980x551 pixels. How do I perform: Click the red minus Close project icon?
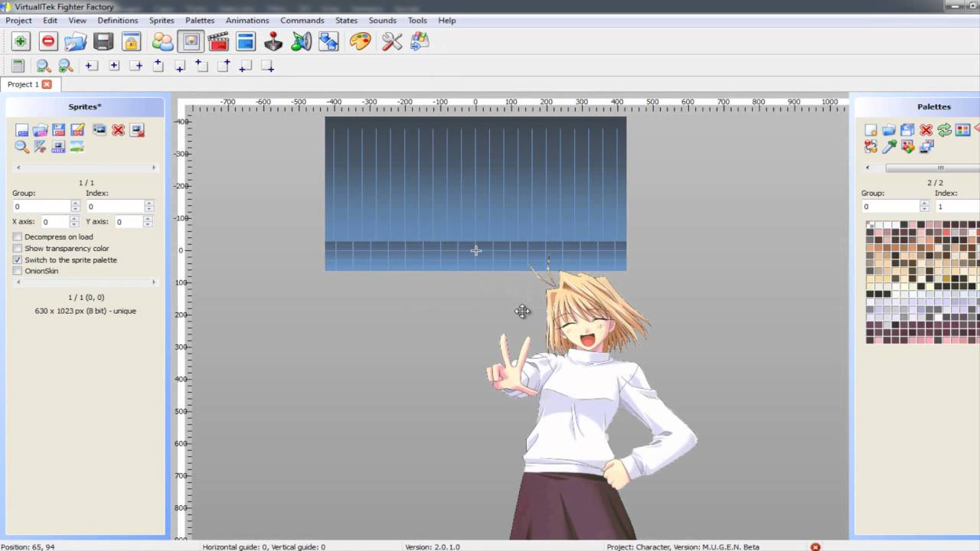click(x=48, y=41)
